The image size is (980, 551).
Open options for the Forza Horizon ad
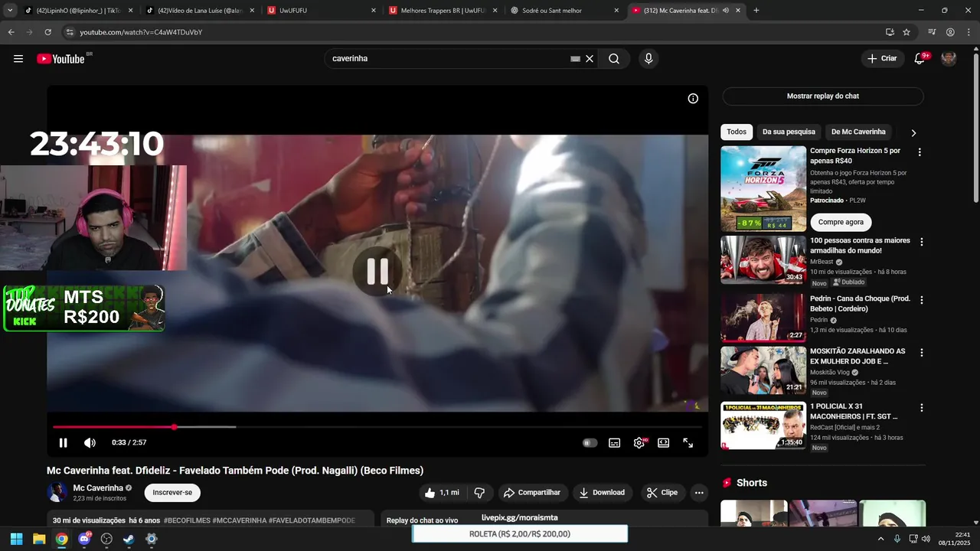(x=920, y=152)
